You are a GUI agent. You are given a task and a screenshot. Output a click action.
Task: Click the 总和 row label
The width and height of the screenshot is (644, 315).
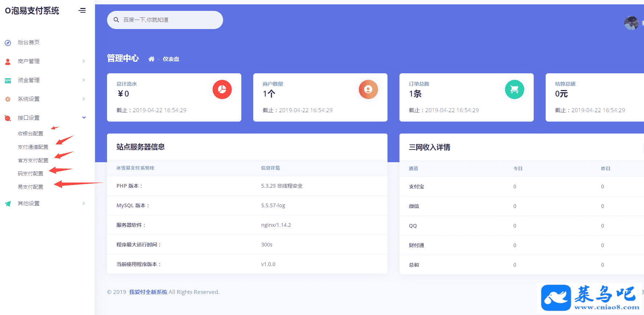coord(414,265)
